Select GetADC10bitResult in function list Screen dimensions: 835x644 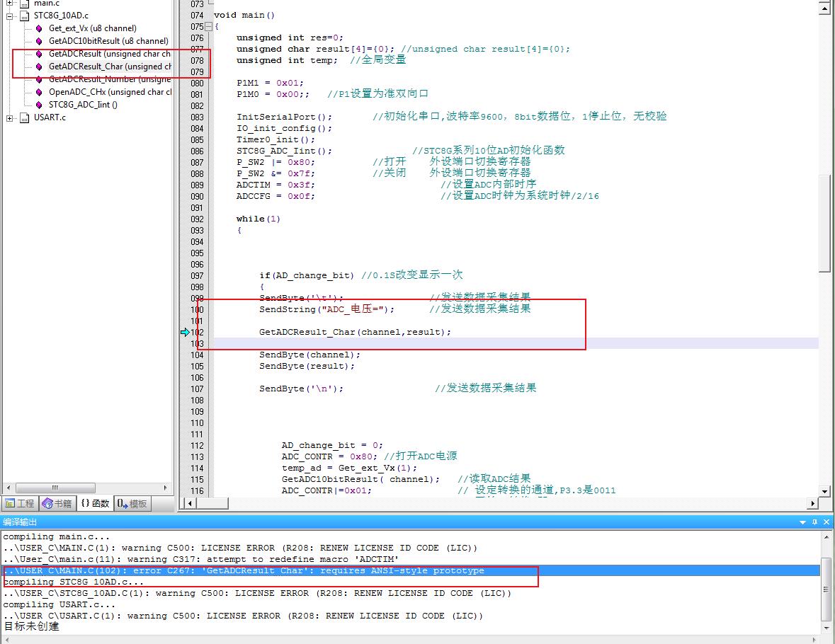(x=108, y=41)
